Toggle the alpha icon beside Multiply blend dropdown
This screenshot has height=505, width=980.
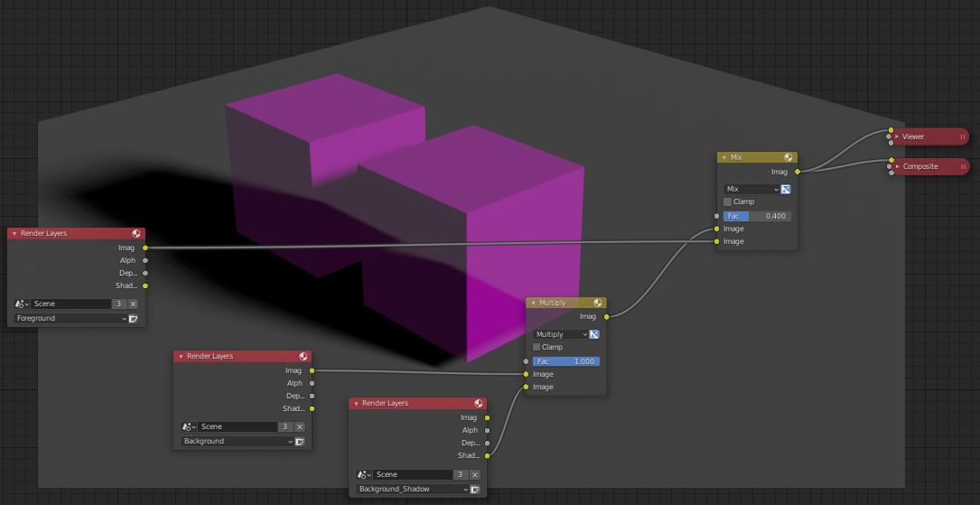[594, 334]
